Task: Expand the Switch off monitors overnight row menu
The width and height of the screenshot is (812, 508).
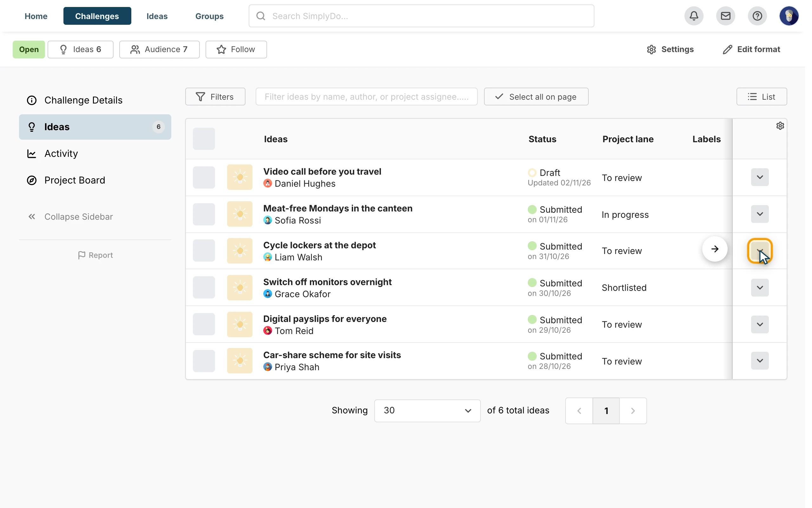Action: click(760, 288)
